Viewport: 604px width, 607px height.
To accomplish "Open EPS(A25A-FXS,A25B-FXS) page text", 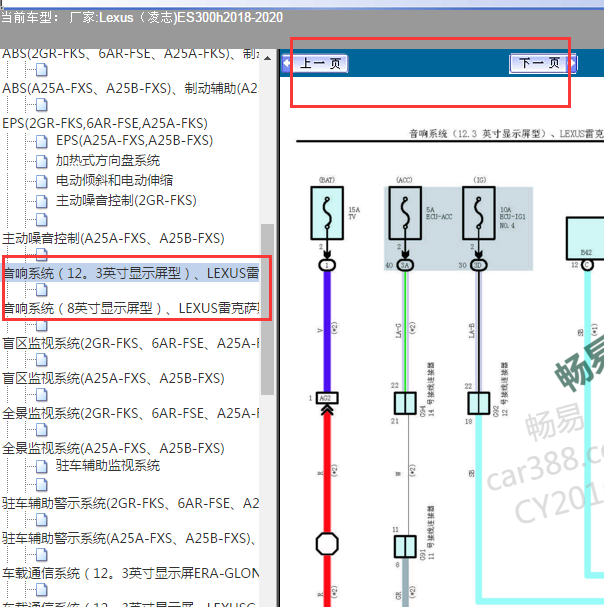I will click(x=134, y=140).
